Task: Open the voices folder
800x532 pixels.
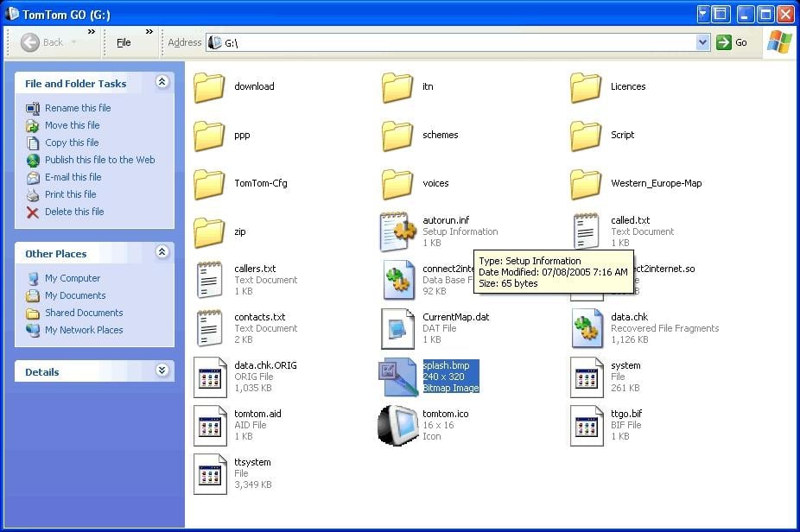Action: (x=397, y=183)
